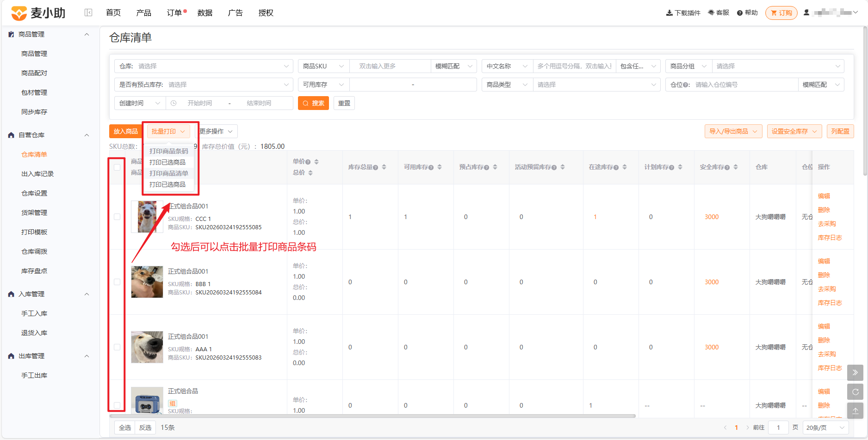The height and width of the screenshot is (440, 868).
Task: Click the help icon next to 在途库存
Action: click(616, 167)
